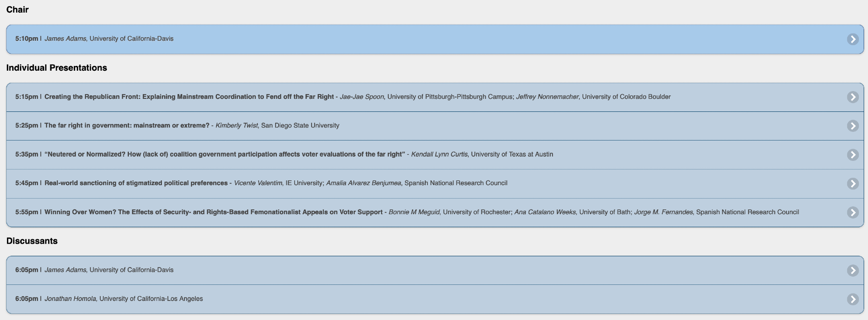Click the chevron for the "Neutered or Normalized?" row
The image size is (868, 320).
tap(852, 155)
